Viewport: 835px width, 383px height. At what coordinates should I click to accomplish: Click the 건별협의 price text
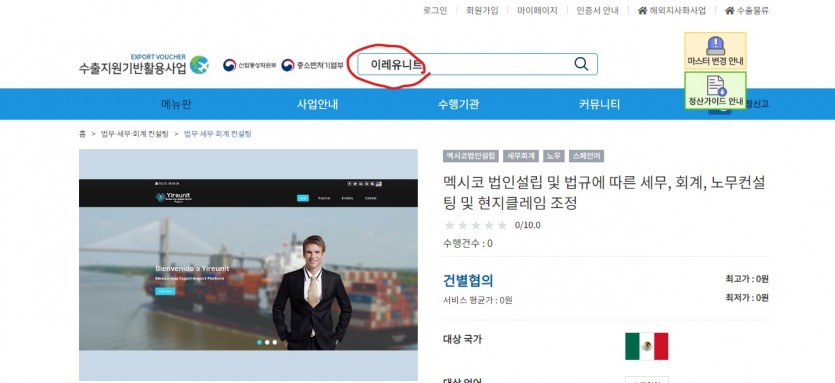pos(468,280)
